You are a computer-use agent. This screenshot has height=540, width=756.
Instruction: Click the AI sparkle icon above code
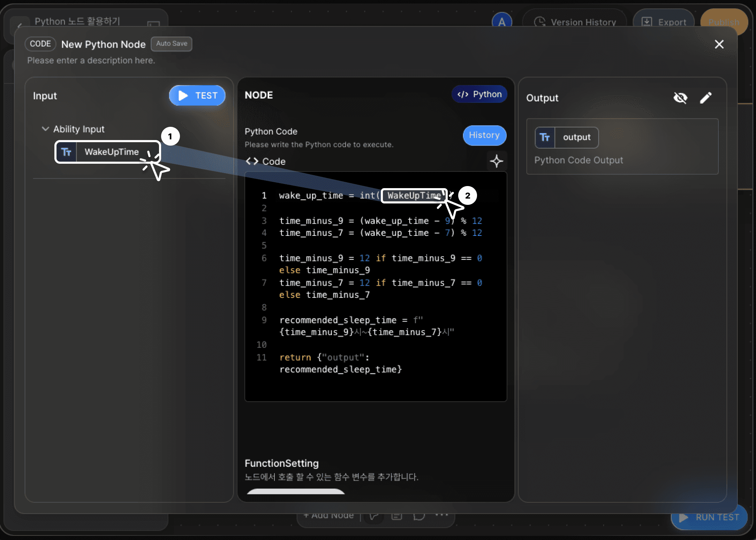496,161
